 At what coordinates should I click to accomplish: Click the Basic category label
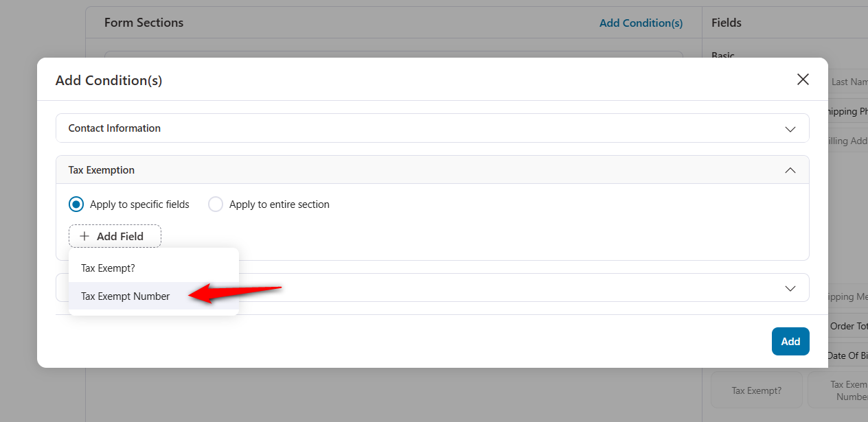coord(722,55)
